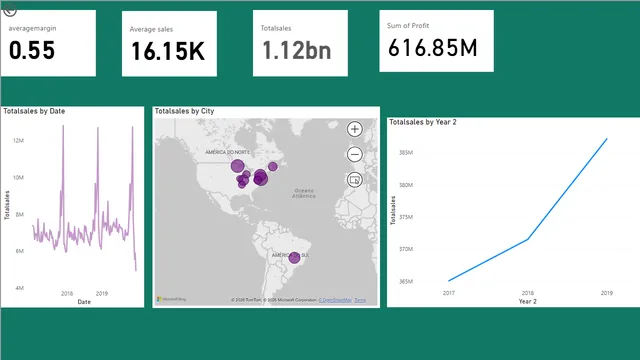The width and height of the screenshot is (640, 360).
Task: Click the 4M label on Date chart
Action: point(20,288)
